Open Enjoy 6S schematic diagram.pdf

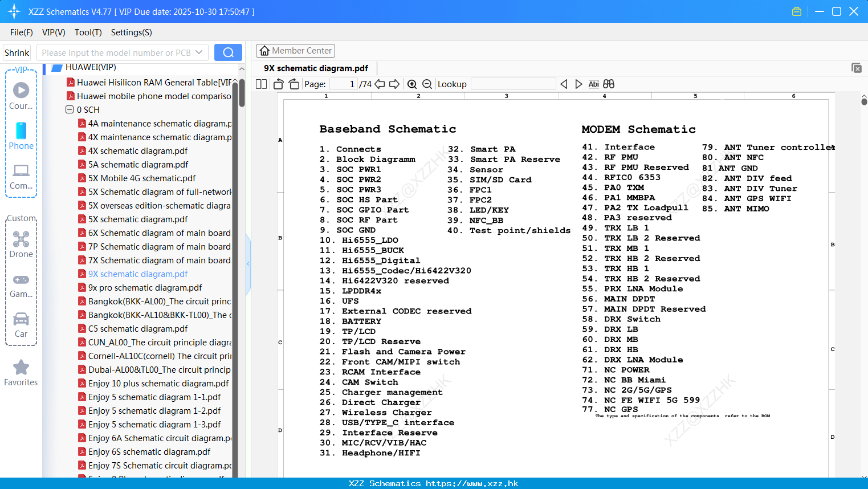[144, 451]
